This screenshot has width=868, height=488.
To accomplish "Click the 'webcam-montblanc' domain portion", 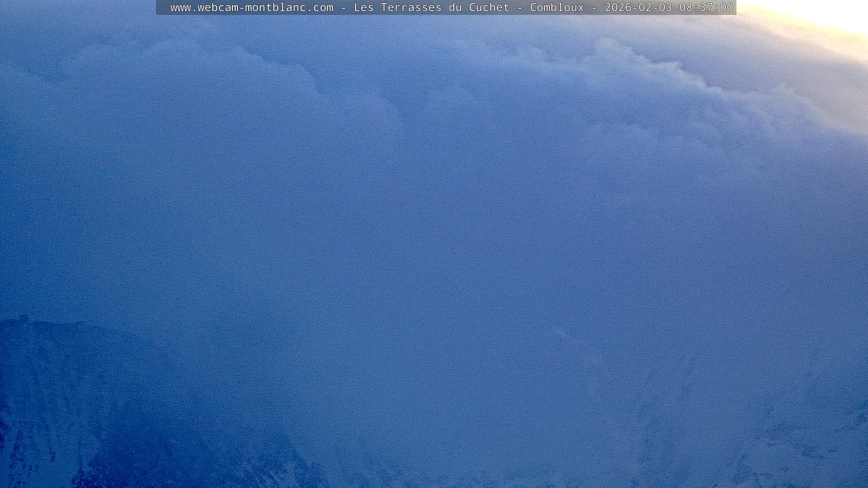I will click(x=252, y=7).
